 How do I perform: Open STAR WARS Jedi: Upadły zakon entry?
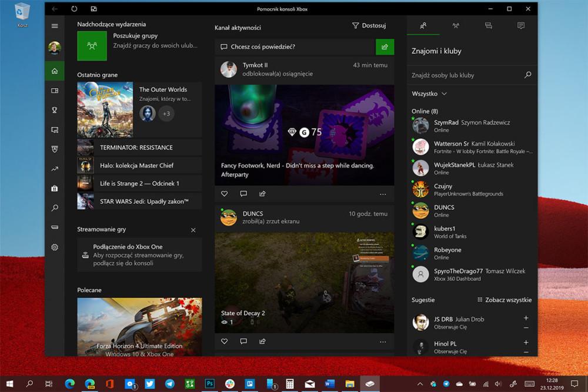pyautogui.click(x=139, y=202)
